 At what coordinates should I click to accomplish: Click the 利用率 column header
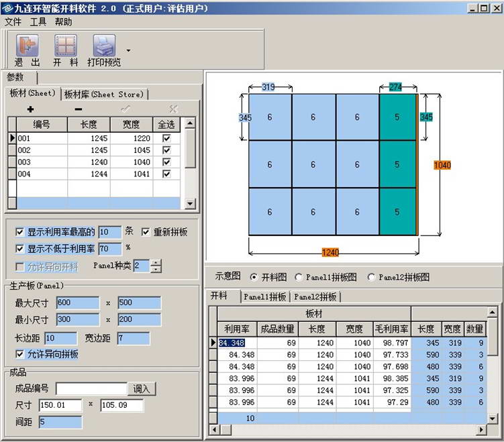click(x=237, y=329)
